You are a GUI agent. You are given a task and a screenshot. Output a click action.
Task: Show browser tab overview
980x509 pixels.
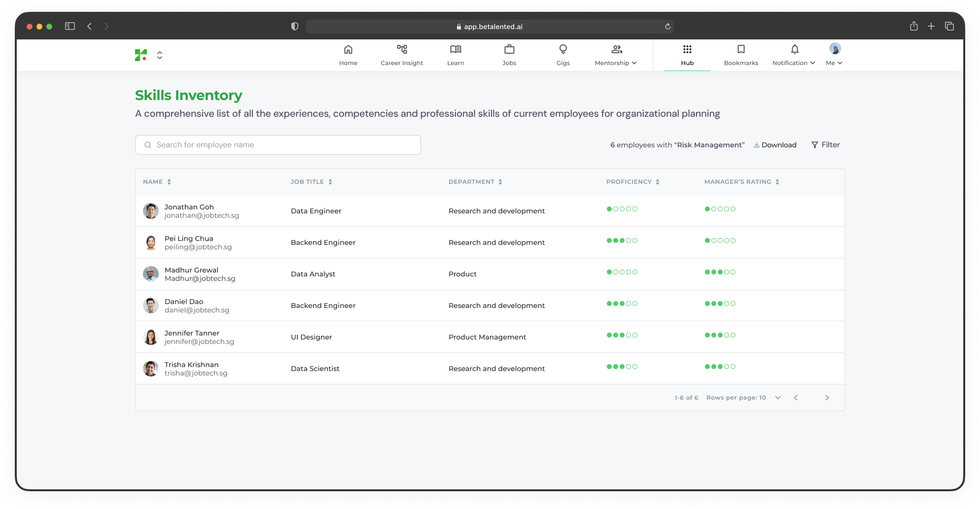click(949, 26)
